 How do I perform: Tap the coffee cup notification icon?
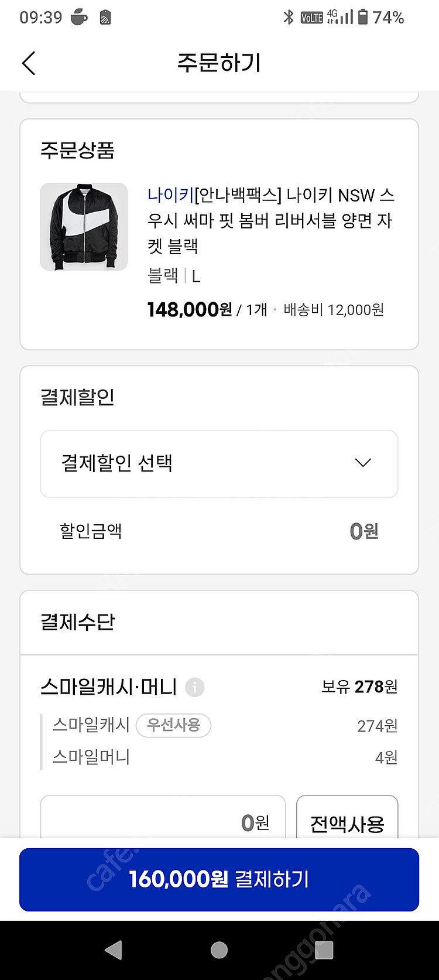(x=79, y=18)
